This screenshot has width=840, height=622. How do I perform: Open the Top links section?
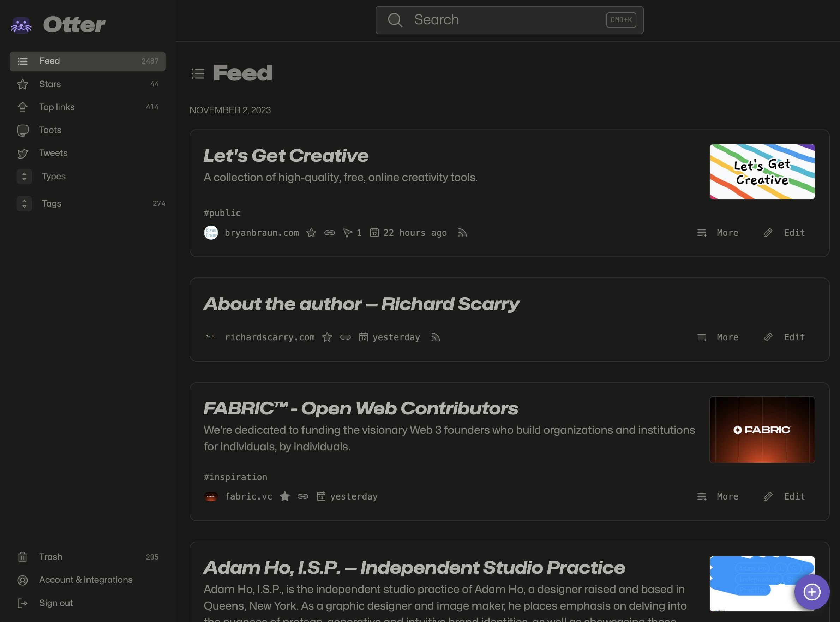(57, 107)
